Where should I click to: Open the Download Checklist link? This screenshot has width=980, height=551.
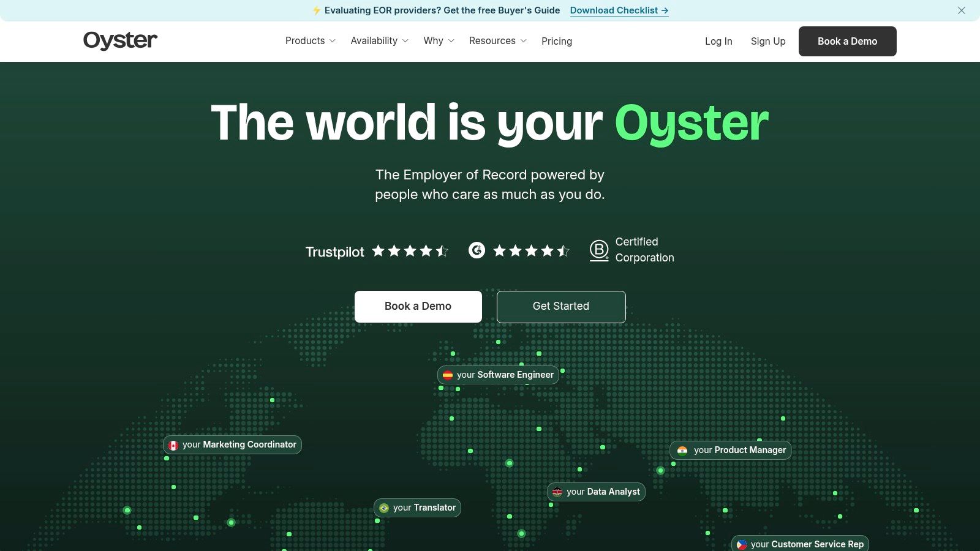619,10
